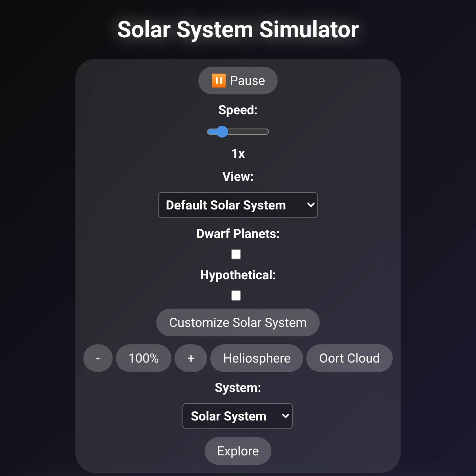Click the Solar System Simulator title
The height and width of the screenshot is (476, 476).
tap(238, 30)
